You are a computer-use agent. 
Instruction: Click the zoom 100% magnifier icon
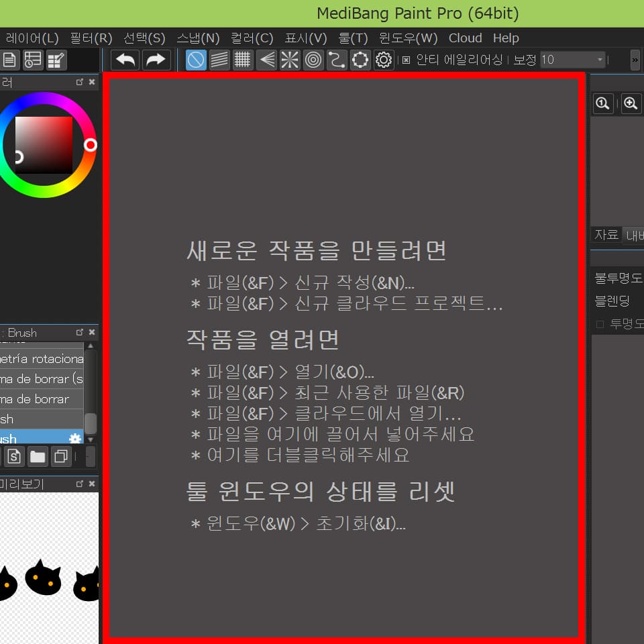pos(602,103)
